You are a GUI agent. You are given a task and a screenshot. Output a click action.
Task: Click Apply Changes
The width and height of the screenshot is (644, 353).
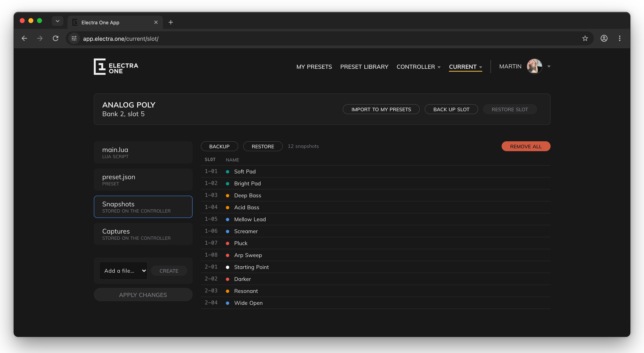click(x=143, y=295)
